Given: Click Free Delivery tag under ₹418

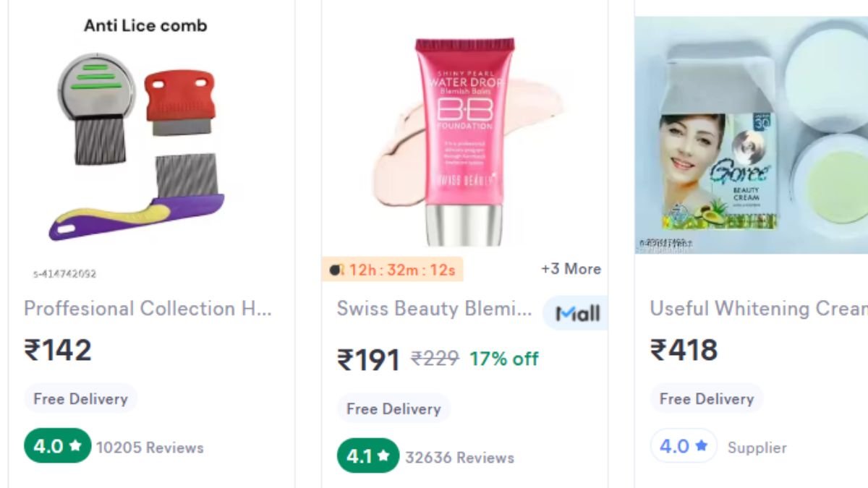Looking at the screenshot, I should pos(706,399).
